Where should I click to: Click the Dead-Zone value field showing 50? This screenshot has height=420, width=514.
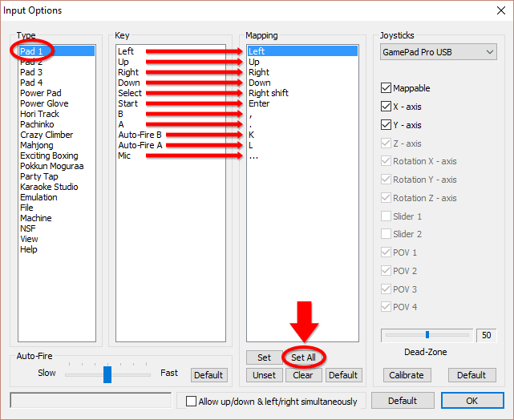[487, 335]
